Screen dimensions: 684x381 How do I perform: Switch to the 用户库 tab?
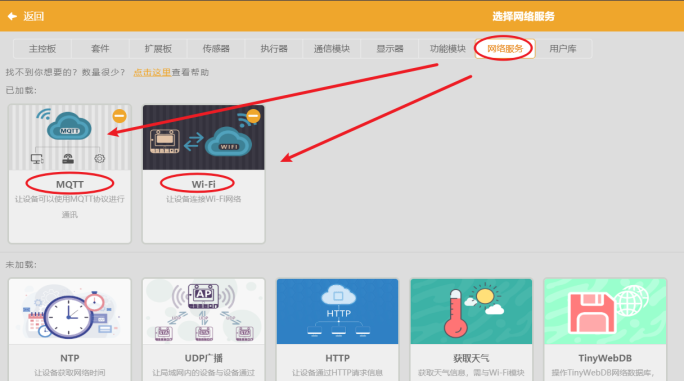pos(563,49)
